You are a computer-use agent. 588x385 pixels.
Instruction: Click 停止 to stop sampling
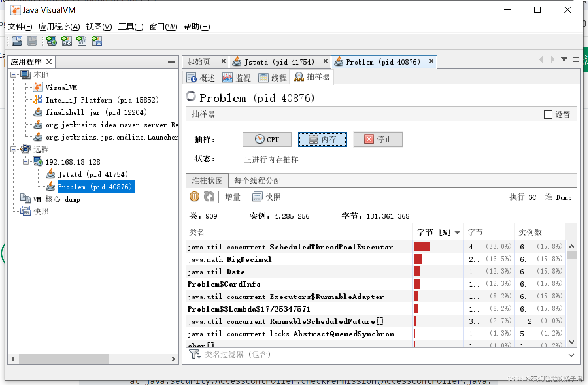378,139
